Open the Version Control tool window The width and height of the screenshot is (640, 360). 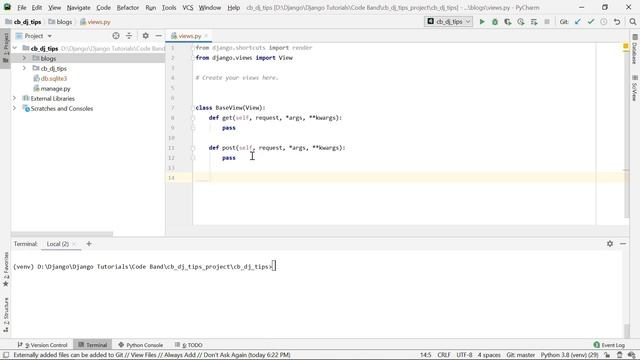click(x=42, y=345)
